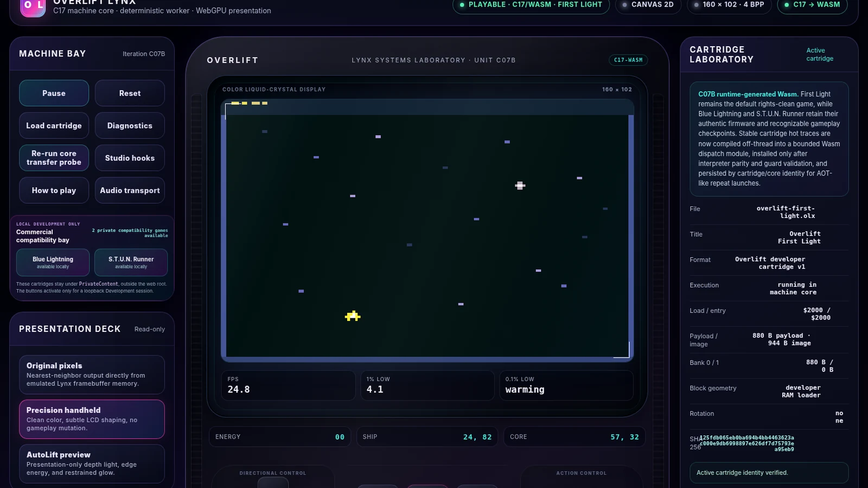Click the block geometry value developer RAM loader

point(801,391)
